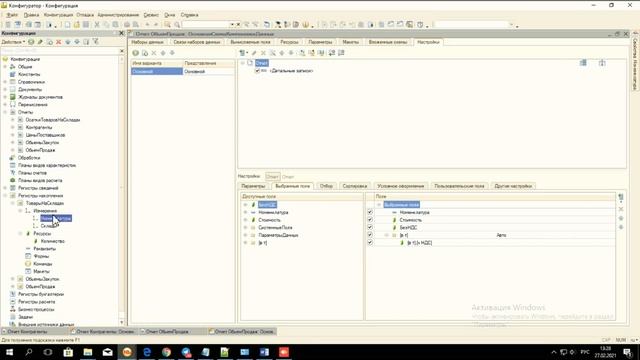Click the chart view icon in structure header
Viewport: 640px width, 360px height.
point(602,63)
